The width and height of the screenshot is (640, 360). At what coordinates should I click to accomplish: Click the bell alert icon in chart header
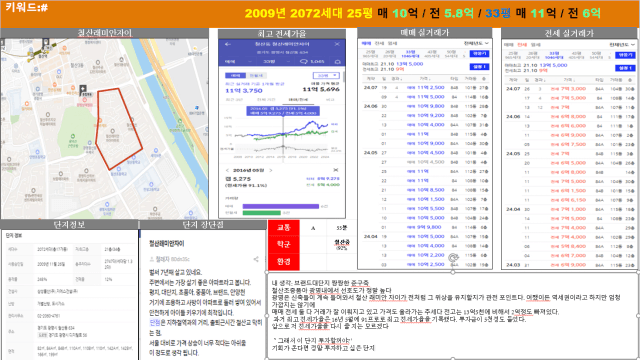click(338, 62)
